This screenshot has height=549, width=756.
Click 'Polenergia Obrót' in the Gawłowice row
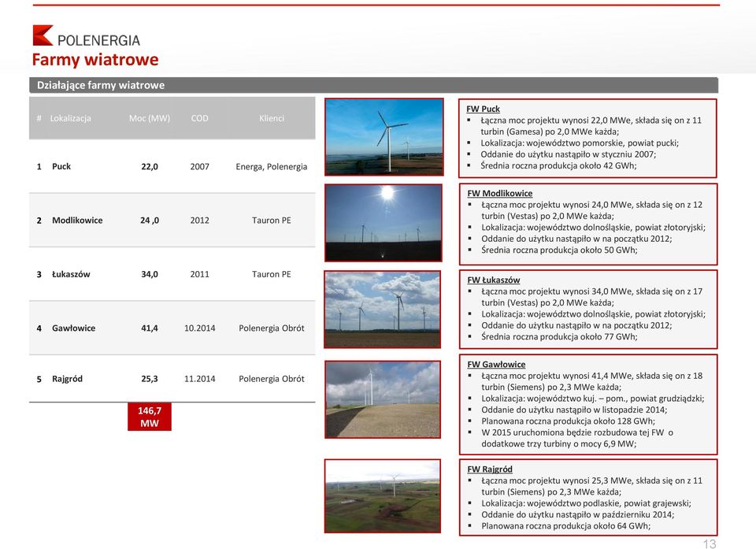[x=272, y=328]
